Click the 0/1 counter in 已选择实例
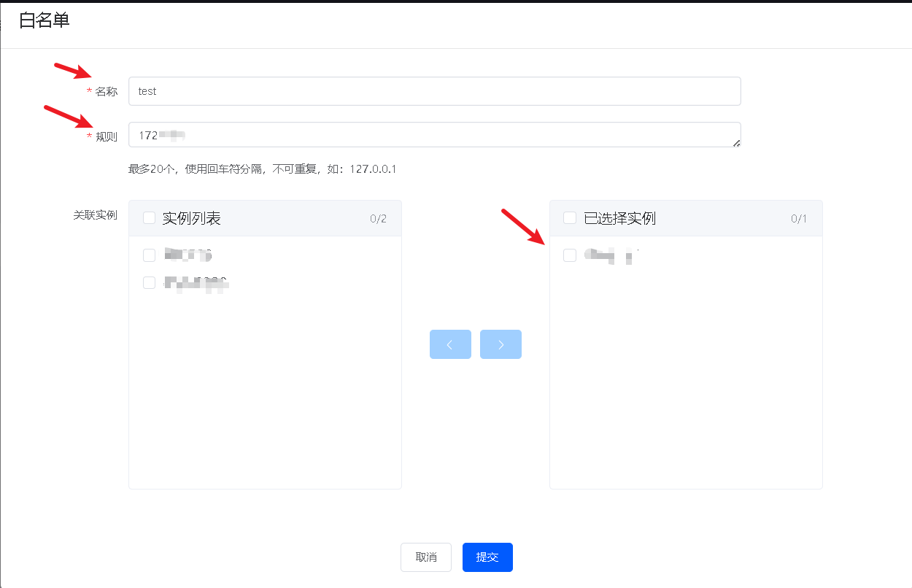 799,219
